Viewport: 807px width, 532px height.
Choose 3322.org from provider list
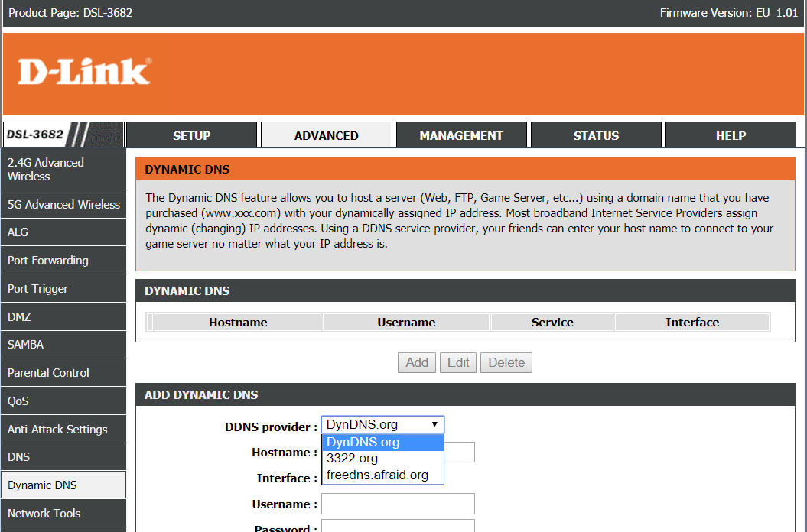click(383, 458)
